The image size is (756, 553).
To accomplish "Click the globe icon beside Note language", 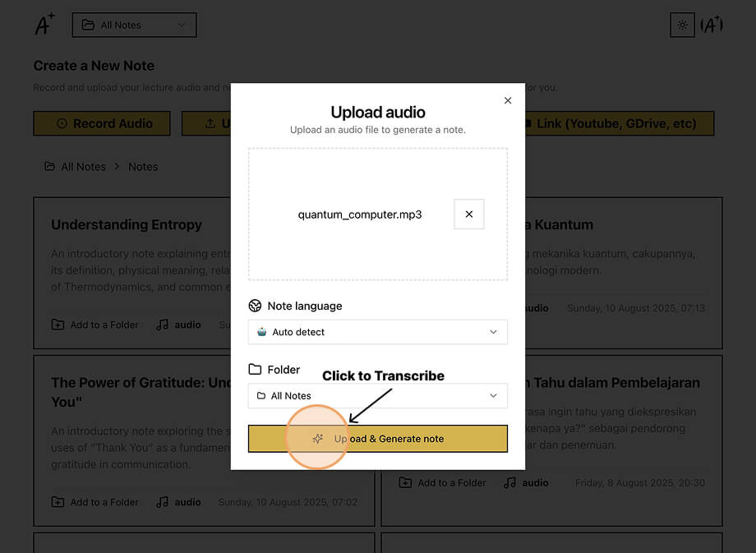I will point(255,306).
